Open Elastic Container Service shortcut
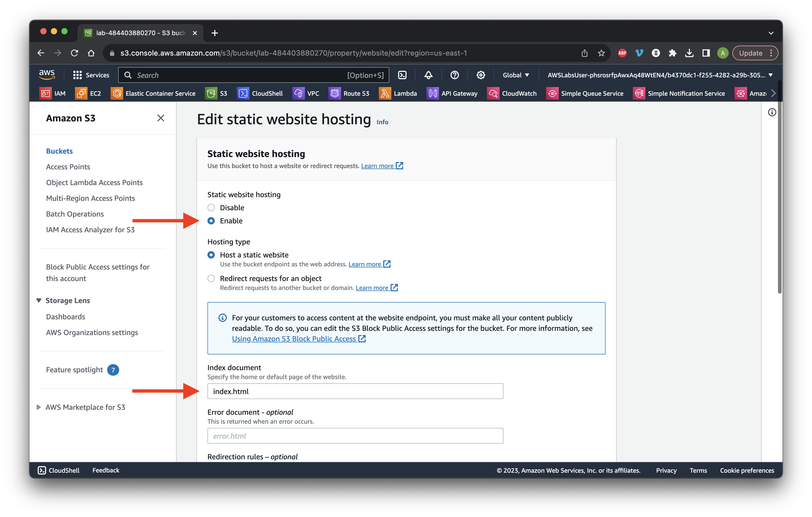The image size is (812, 517). coord(153,94)
